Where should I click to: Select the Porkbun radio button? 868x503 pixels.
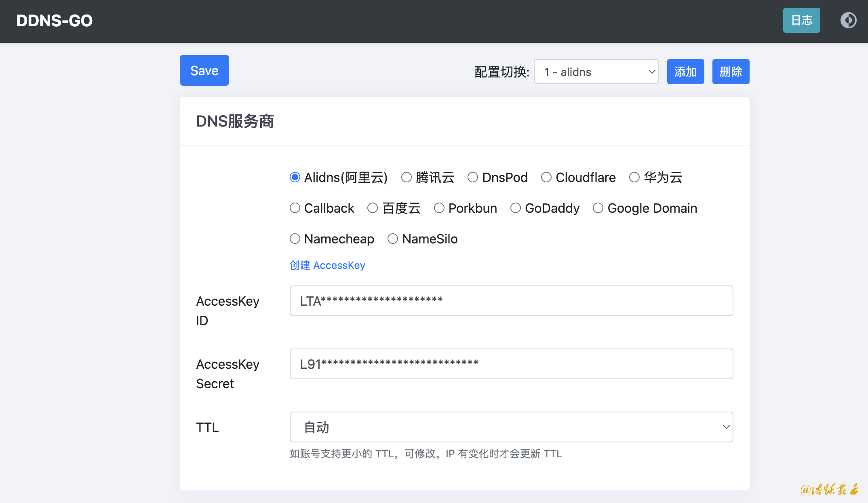[439, 208]
